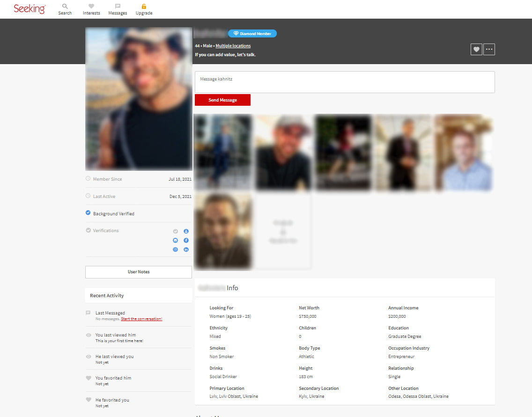532x417 pixels.
Task: Click the blue profile-person verification icon
Action: pos(186,231)
